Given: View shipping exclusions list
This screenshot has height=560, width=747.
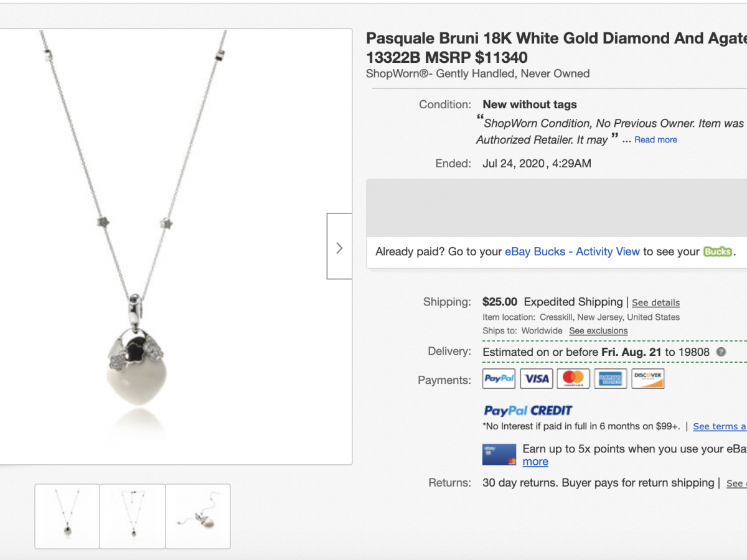Looking at the screenshot, I should 598,330.
